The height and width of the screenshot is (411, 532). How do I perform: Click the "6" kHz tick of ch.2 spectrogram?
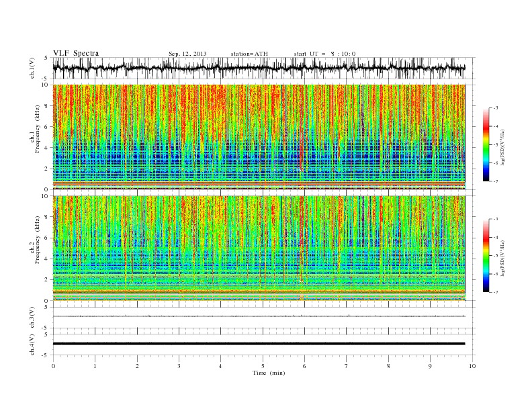tap(47, 238)
